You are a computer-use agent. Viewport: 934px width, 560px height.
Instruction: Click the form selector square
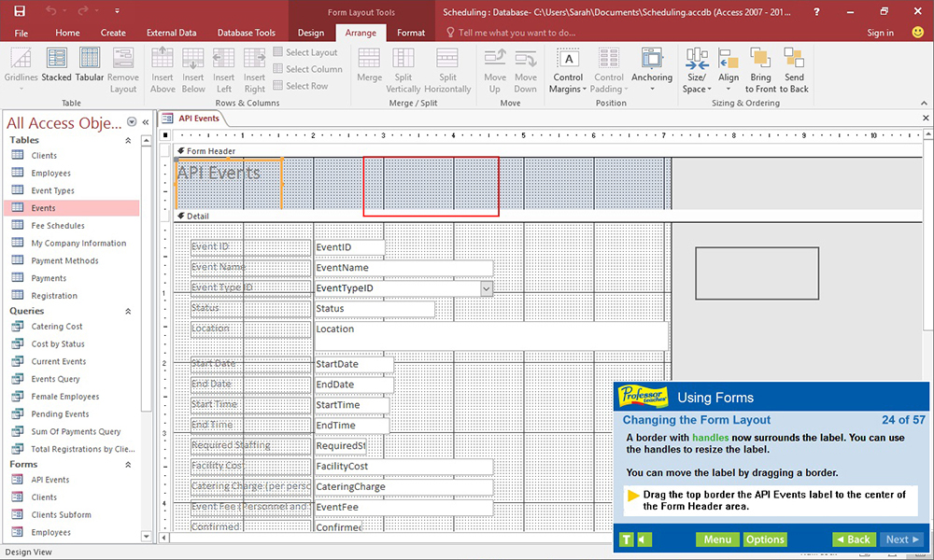[165, 135]
